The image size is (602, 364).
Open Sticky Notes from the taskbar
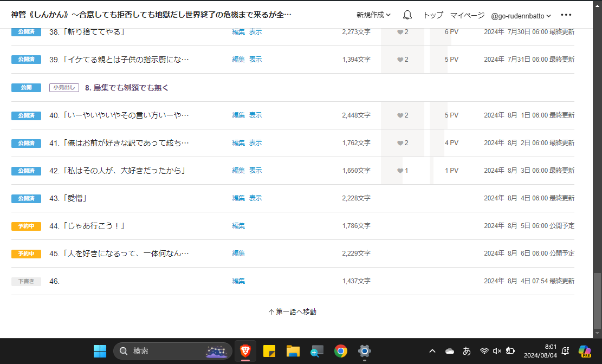click(269, 351)
